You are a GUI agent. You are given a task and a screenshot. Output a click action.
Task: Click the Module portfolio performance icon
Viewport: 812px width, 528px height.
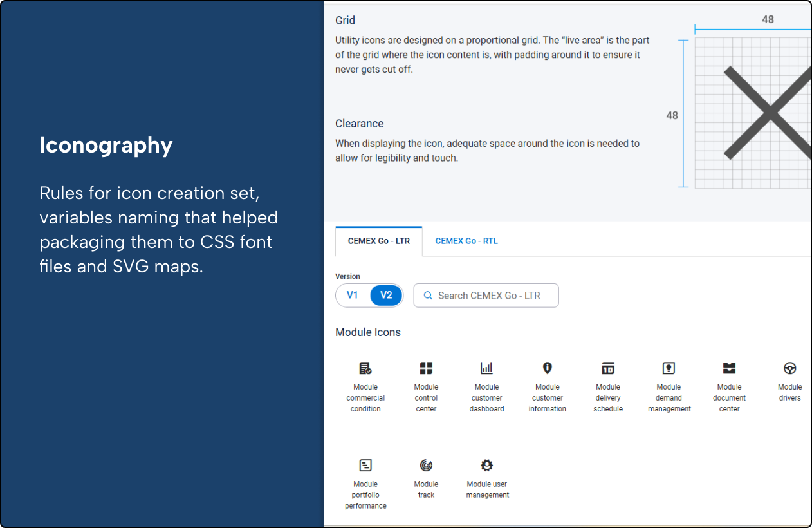pyautogui.click(x=365, y=465)
